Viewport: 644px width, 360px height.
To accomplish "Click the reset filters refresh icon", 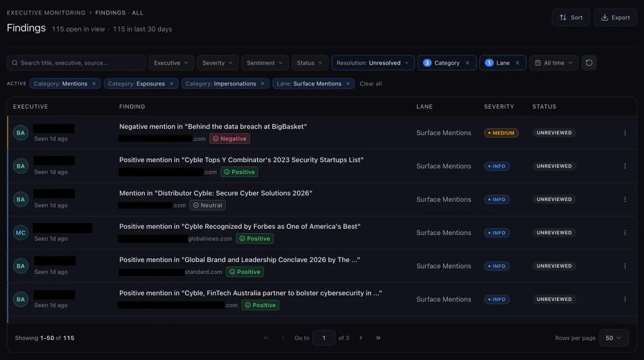I will tap(589, 63).
